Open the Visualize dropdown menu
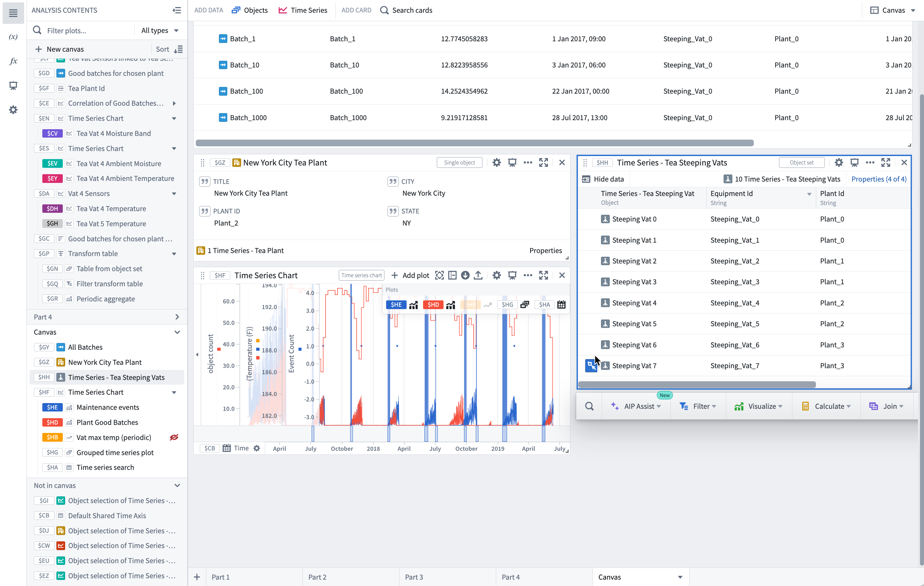The image size is (924, 586). tap(758, 406)
